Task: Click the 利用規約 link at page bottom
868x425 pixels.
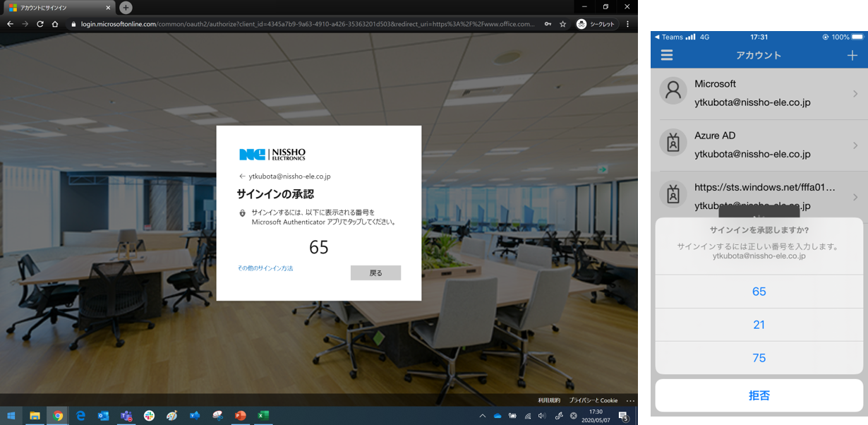Action: 549,400
